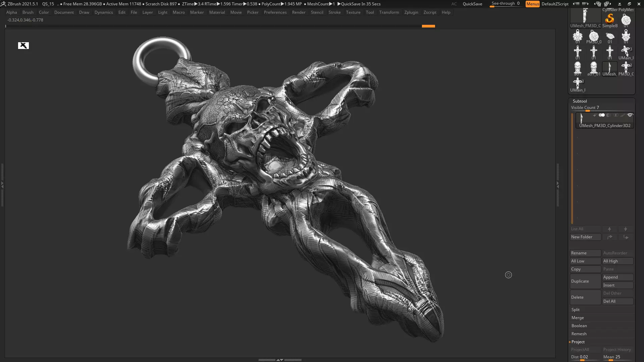Click the bottom shelf divider arrows
644x362 pixels.
pos(280,360)
